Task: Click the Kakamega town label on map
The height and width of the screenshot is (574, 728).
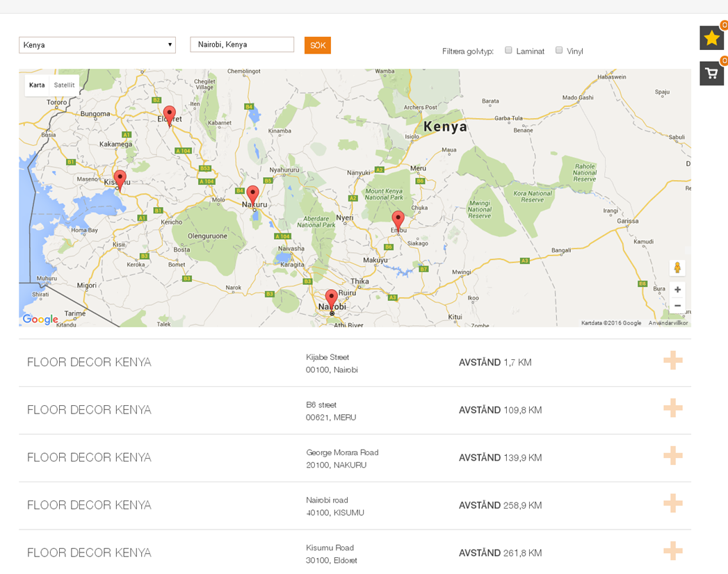Action: 115,145
